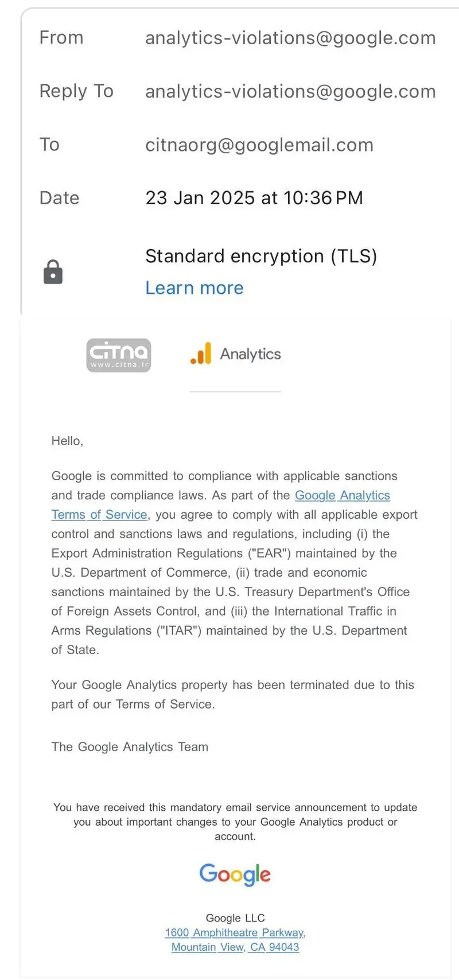Viewport: 459px width, 980px height.
Task: Click the 23 Jan 2025 date value
Action: pyautogui.click(x=254, y=198)
